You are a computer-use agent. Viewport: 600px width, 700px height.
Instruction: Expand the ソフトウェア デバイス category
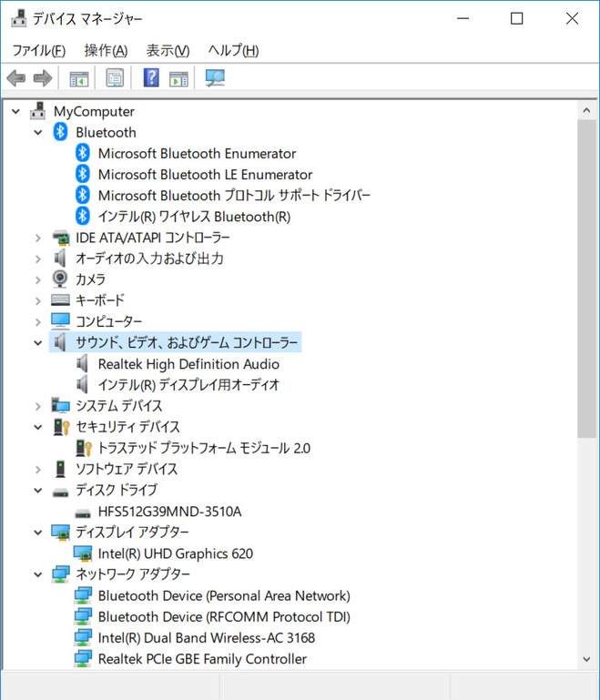(38, 470)
